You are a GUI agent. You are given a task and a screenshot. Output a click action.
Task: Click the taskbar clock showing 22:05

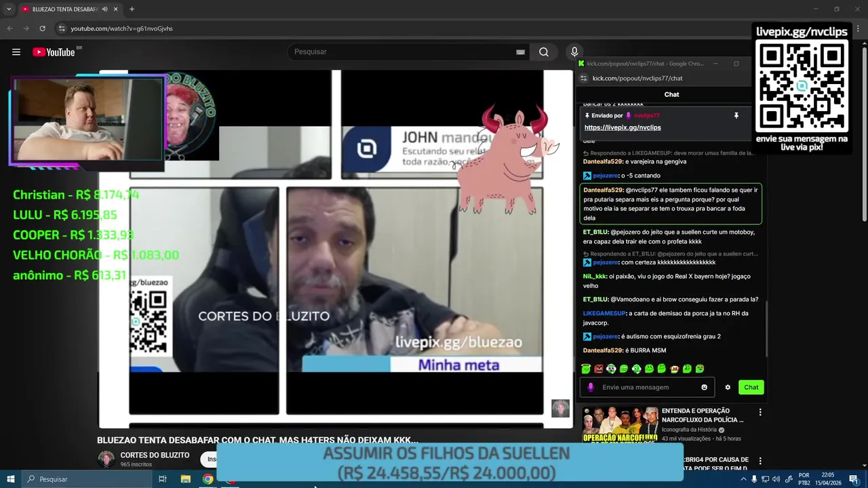(828, 479)
